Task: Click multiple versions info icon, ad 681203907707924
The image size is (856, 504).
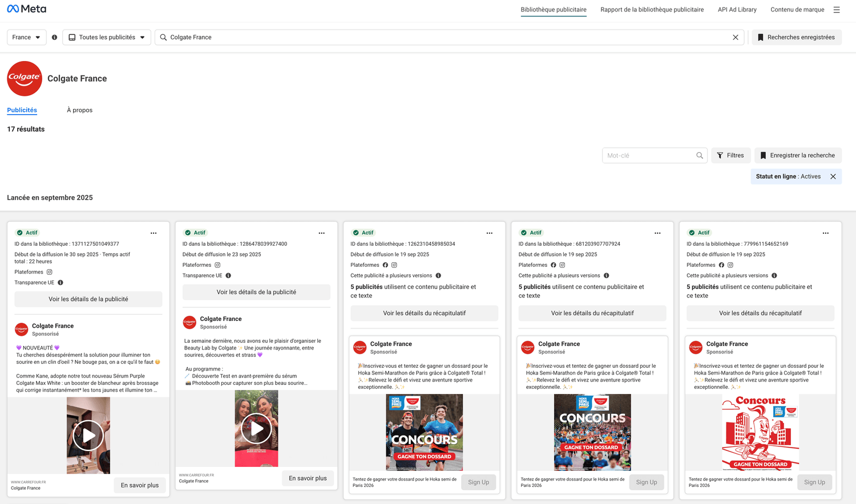Action: pos(606,276)
